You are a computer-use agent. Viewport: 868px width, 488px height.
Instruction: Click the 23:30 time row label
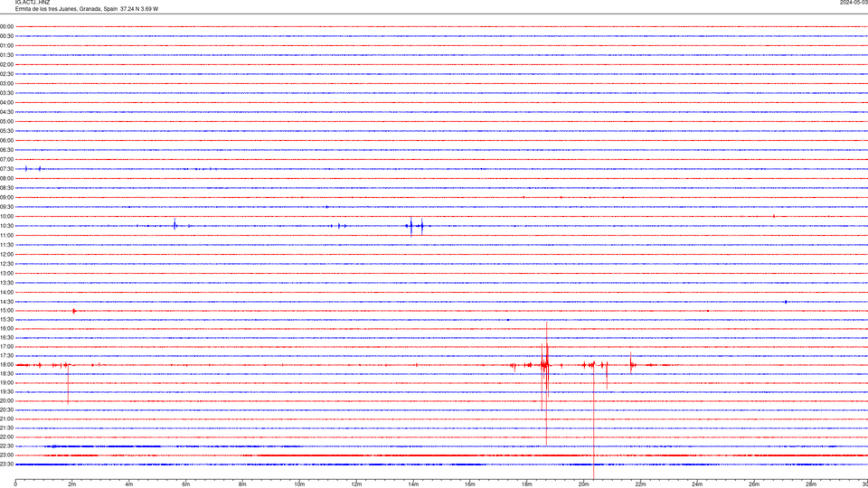coord(6,465)
